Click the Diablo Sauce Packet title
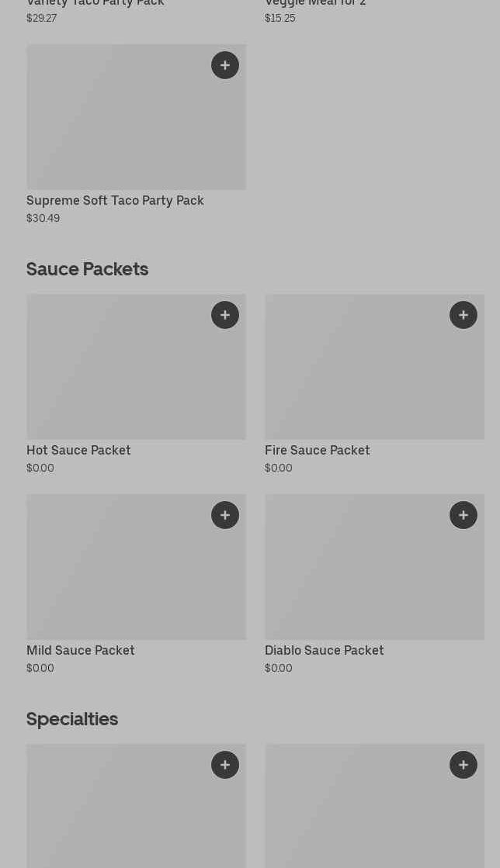The width and height of the screenshot is (500, 868). (x=324, y=650)
